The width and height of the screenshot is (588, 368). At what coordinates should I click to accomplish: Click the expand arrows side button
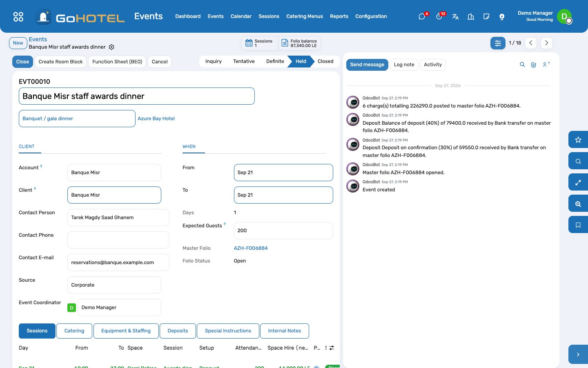coord(578,182)
